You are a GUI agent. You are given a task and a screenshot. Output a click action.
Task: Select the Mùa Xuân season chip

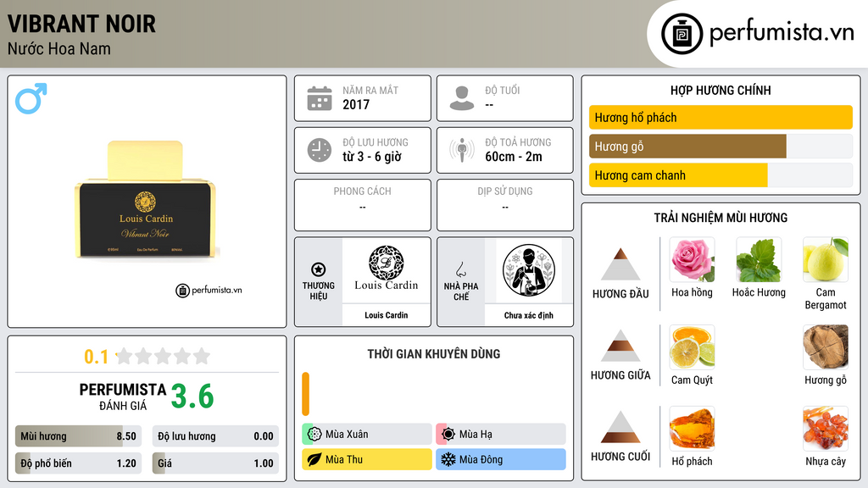click(366, 435)
